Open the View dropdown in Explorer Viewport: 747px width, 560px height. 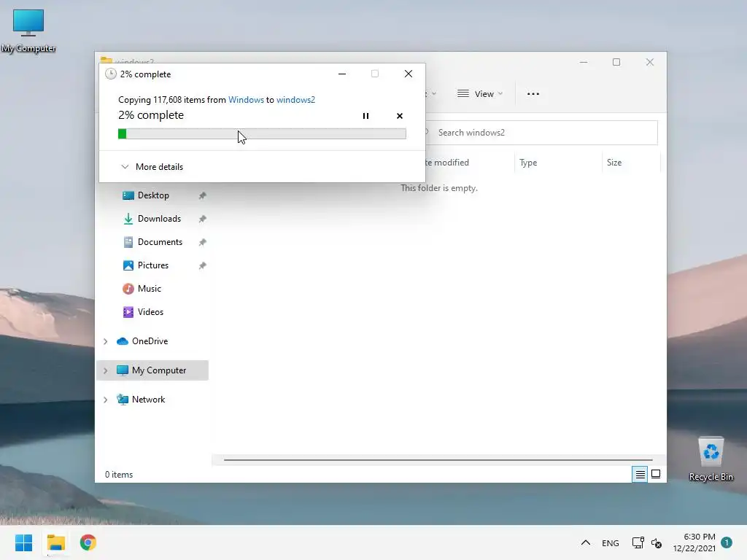click(x=480, y=94)
